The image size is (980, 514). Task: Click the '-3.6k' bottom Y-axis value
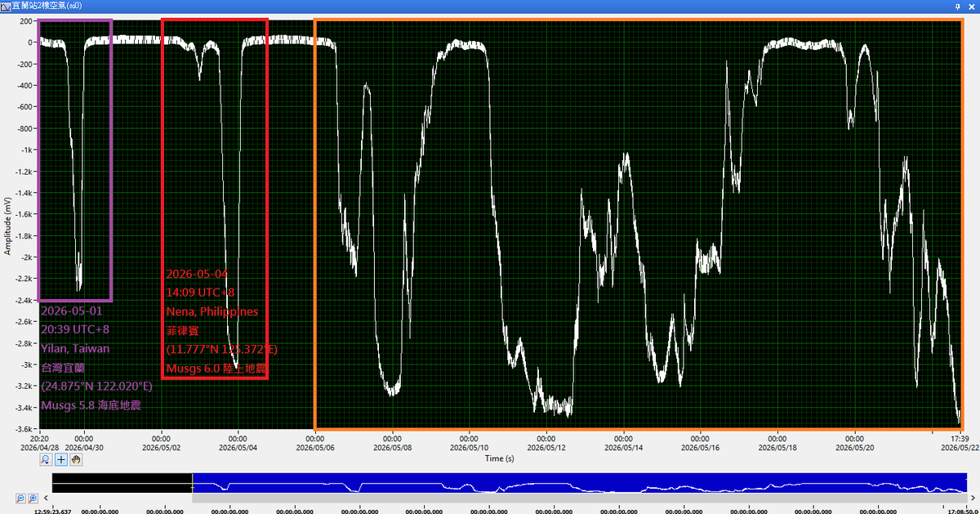(x=24, y=428)
